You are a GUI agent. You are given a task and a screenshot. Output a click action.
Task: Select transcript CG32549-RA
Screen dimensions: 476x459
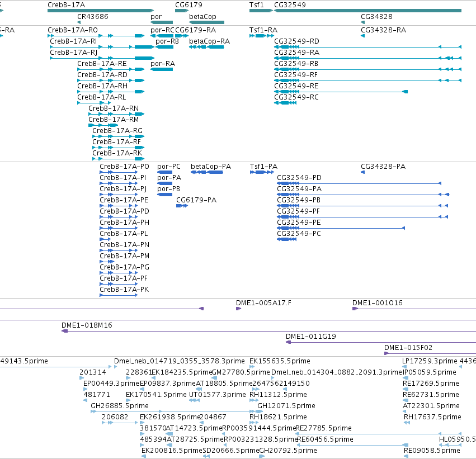coord(296,53)
